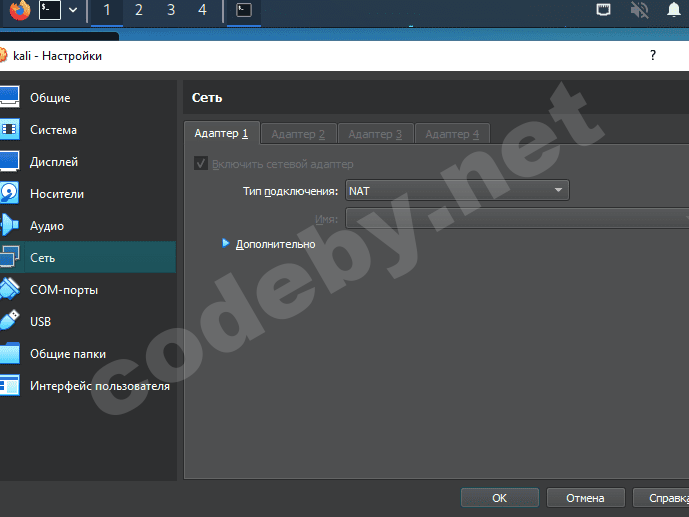Viewport: 689px width, 517px height.
Task: Click the muted volume tray icon
Action: [x=639, y=9]
